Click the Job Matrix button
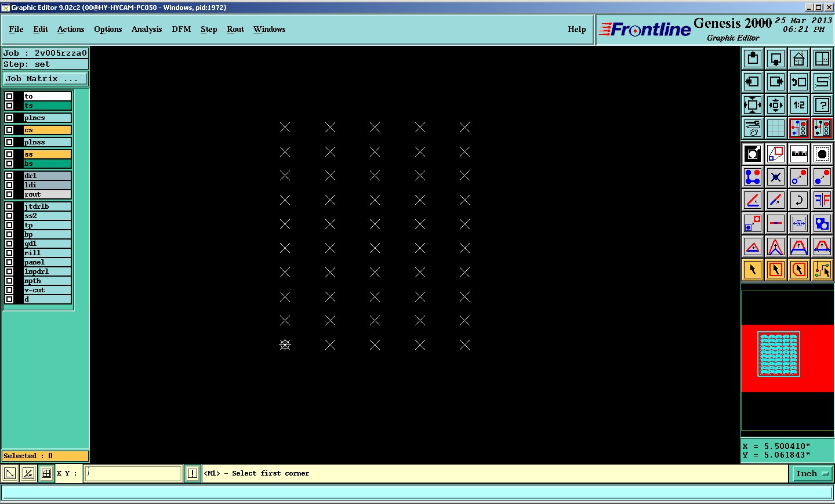The width and height of the screenshot is (835, 504). (45, 78)
